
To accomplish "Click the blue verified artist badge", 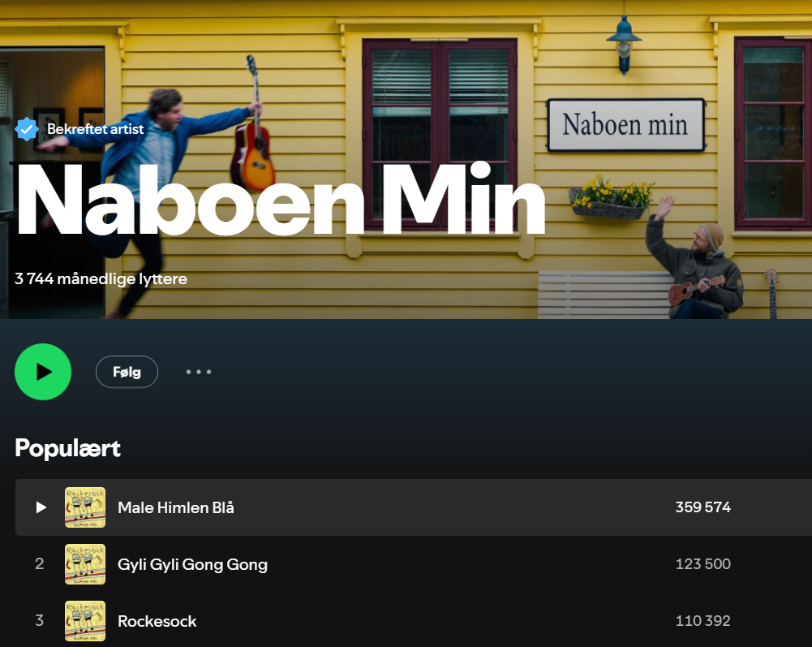I will pos(27,129).
